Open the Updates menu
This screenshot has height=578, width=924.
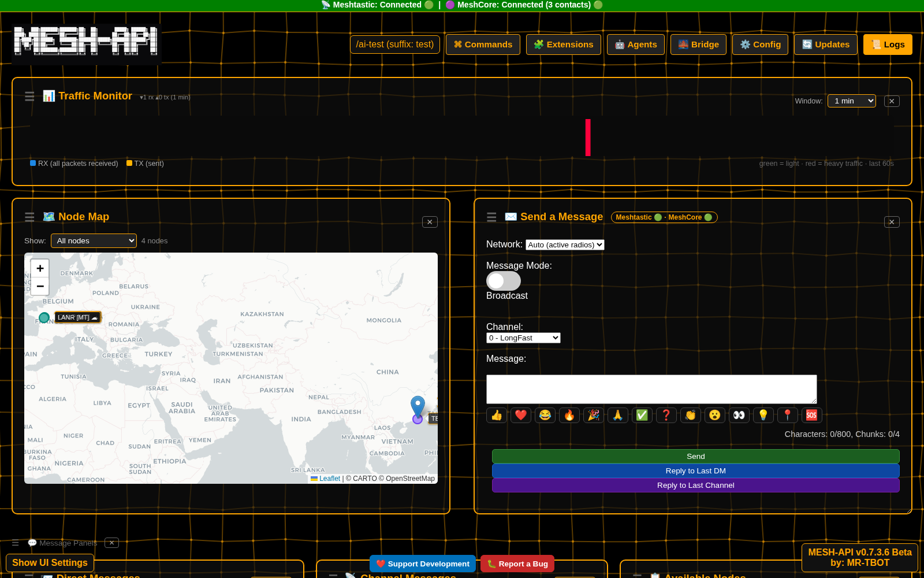pyautogui.click(x=826, y=45)
